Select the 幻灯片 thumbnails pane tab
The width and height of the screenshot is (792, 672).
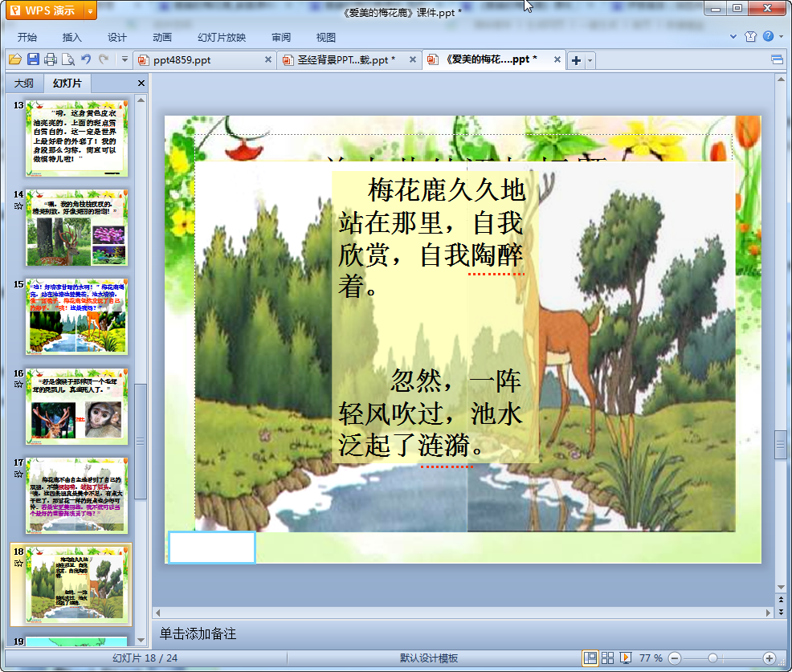pos(67,83)
